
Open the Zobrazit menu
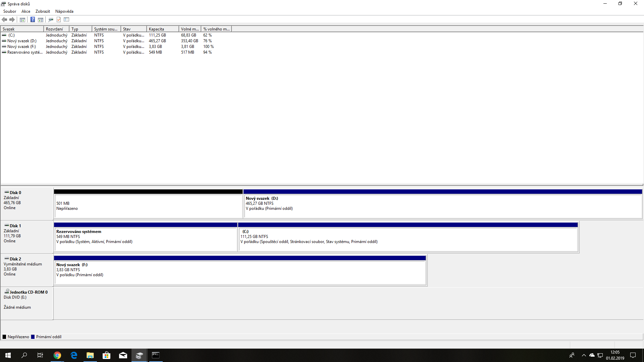click(x=43, y=11)
